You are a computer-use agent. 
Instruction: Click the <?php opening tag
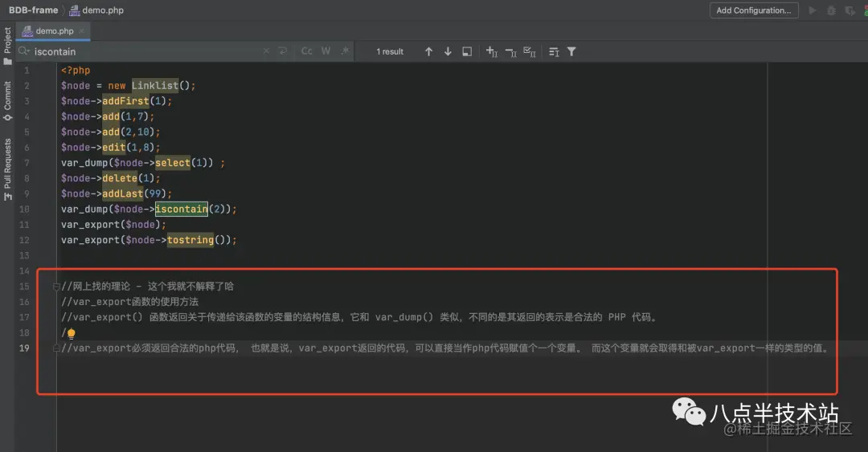(76, 71)
